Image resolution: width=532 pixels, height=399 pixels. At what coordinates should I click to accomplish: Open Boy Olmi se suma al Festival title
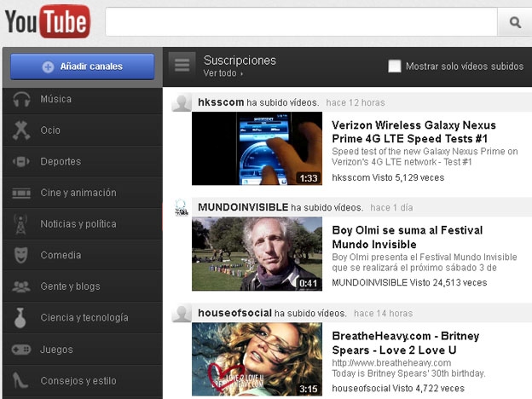(408, 237)
